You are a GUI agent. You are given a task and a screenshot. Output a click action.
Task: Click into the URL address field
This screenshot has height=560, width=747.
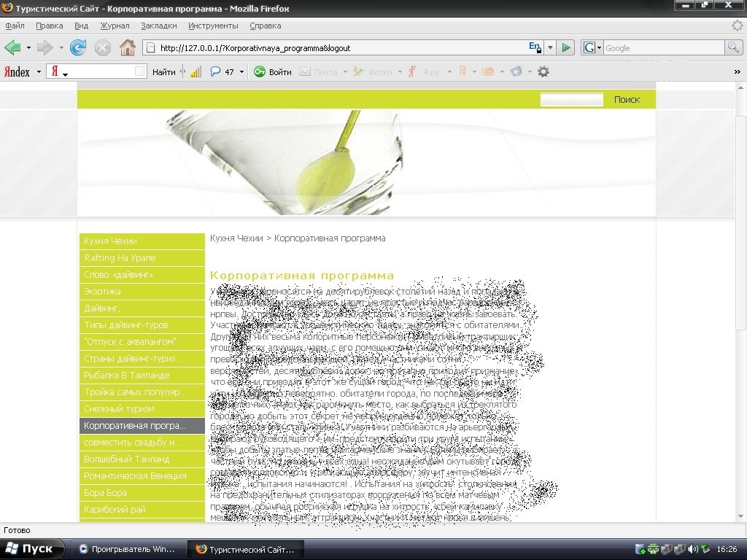click(341, 47)
